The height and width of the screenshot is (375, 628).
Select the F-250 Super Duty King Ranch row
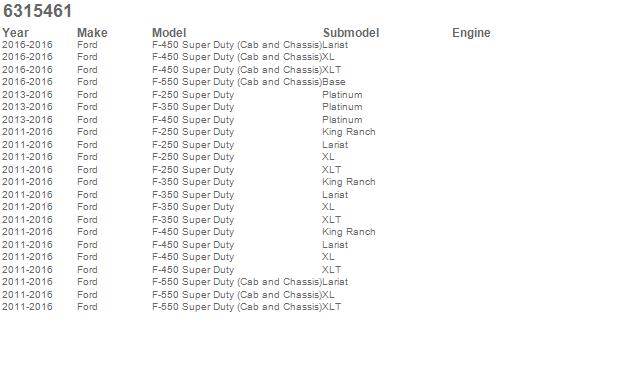[189, 132]
